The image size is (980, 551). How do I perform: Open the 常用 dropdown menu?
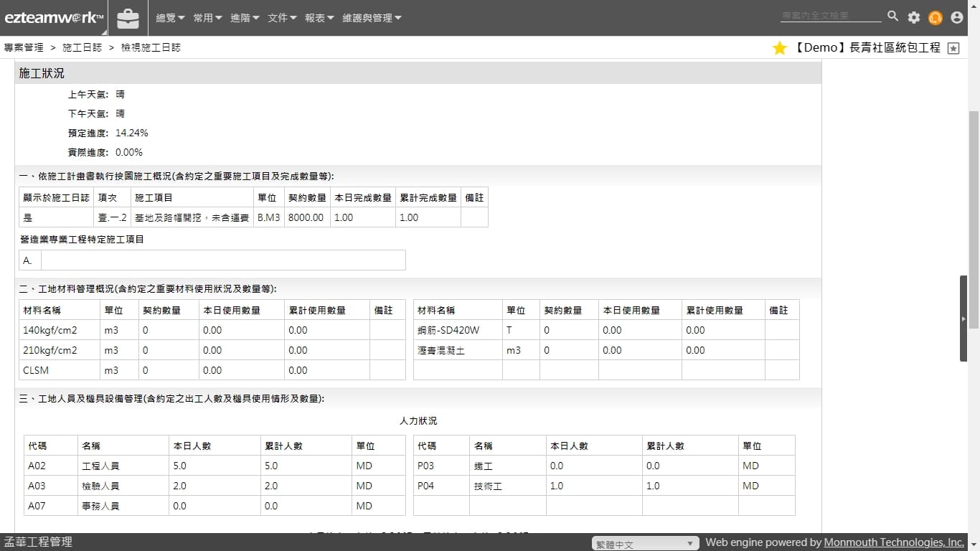click(x=207, y=18)
